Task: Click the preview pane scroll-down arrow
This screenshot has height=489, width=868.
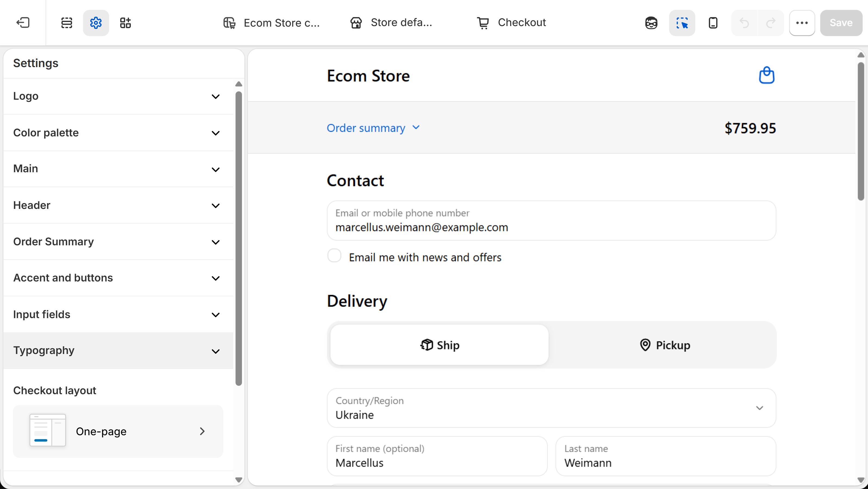Action: tap(861, 480)
